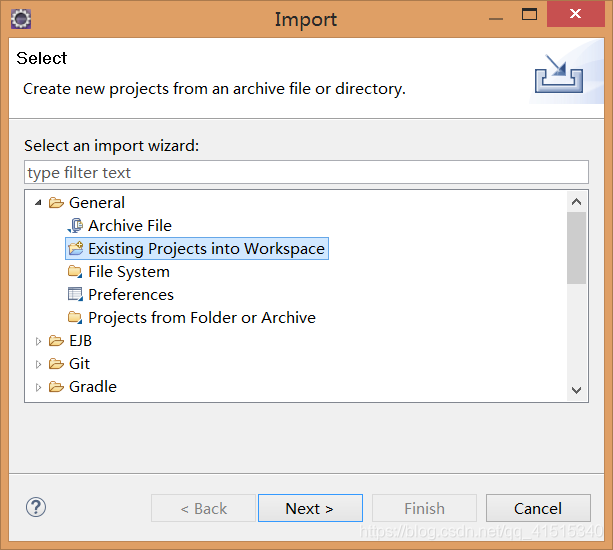Select the Preferences import wizard
This screenshot has width=613, height=550.
(x=131, y=295)
